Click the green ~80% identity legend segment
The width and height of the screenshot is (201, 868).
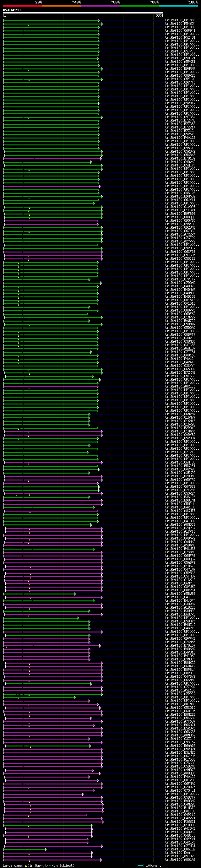click(139, 6)
